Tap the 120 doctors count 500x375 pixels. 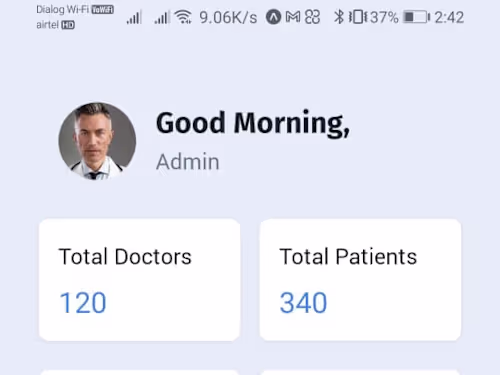(x=83, y=303)
